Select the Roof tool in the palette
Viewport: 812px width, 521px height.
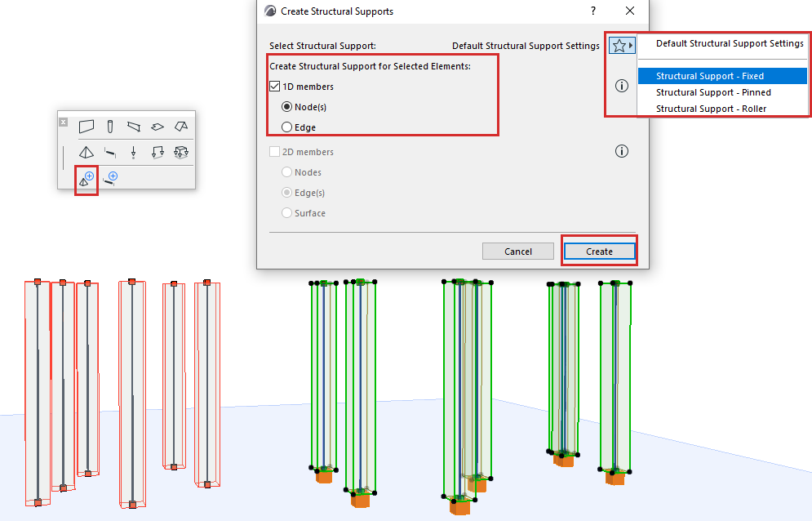(x=180, y=126)
